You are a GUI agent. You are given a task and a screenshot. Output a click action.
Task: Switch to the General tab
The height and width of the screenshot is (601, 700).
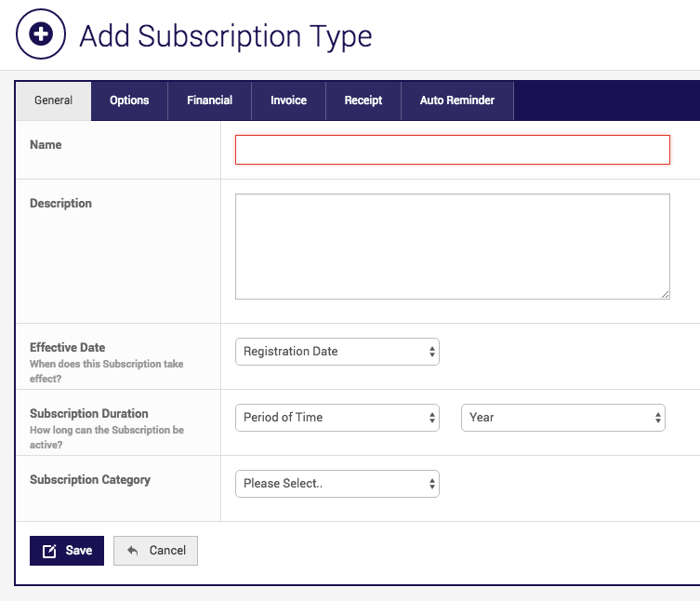coord(53,100)
